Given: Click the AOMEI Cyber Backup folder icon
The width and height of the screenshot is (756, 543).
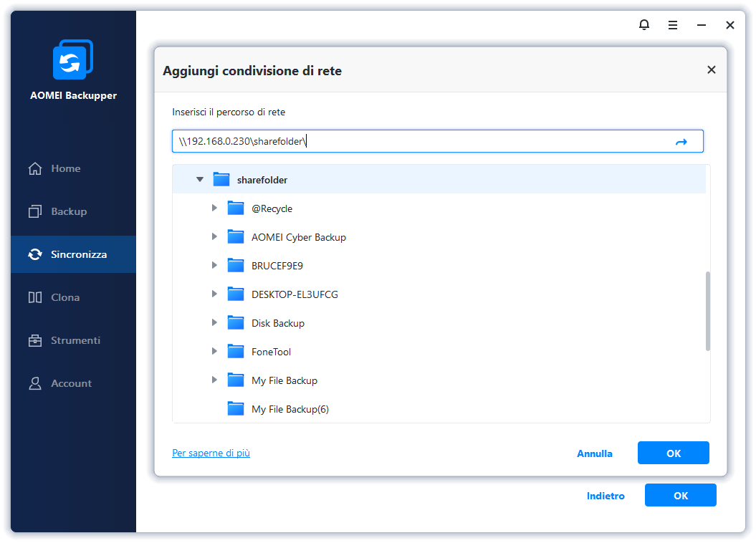Looking at the screenshot, I should 236,236.
